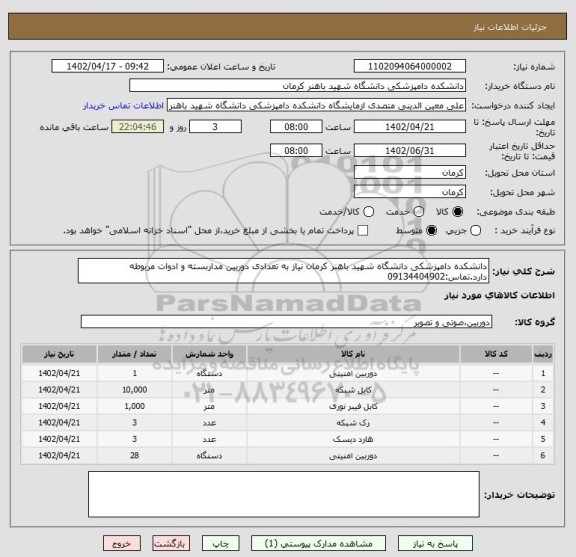Viewport: 576px width, 557px height.
Task: Select row 3 کابل فیبر نوری
Action: coord(287,406)
